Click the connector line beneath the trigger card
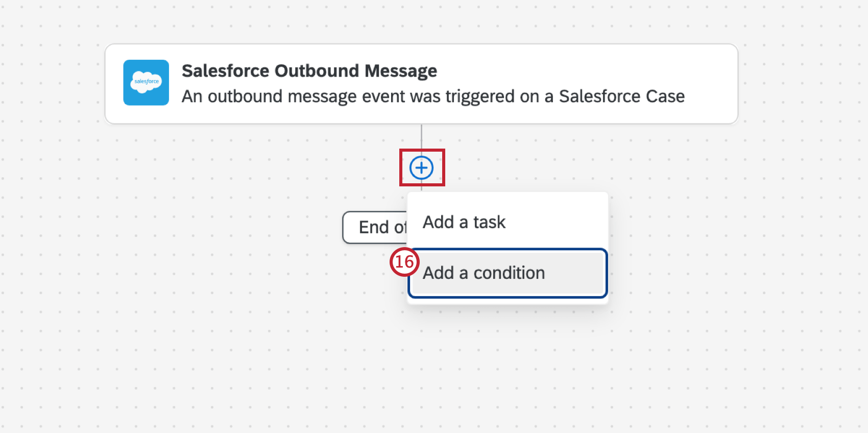 [x=422, y=138]
